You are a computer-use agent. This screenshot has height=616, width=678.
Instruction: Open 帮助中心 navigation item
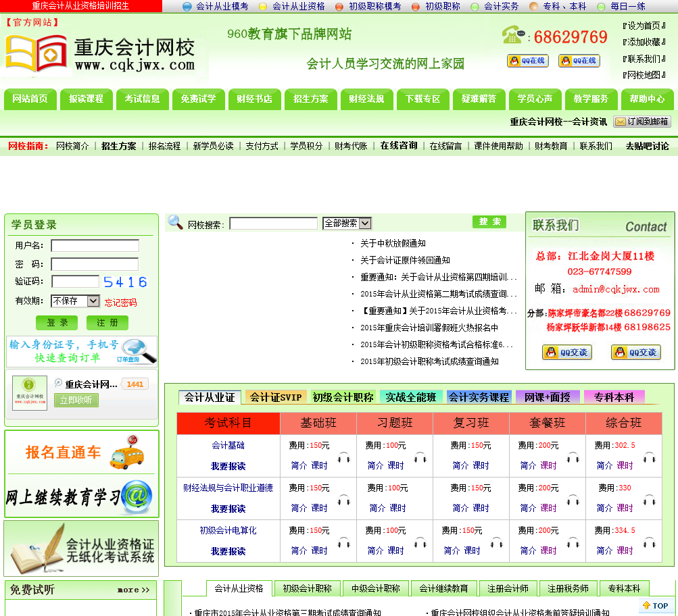tap(648, 99)
